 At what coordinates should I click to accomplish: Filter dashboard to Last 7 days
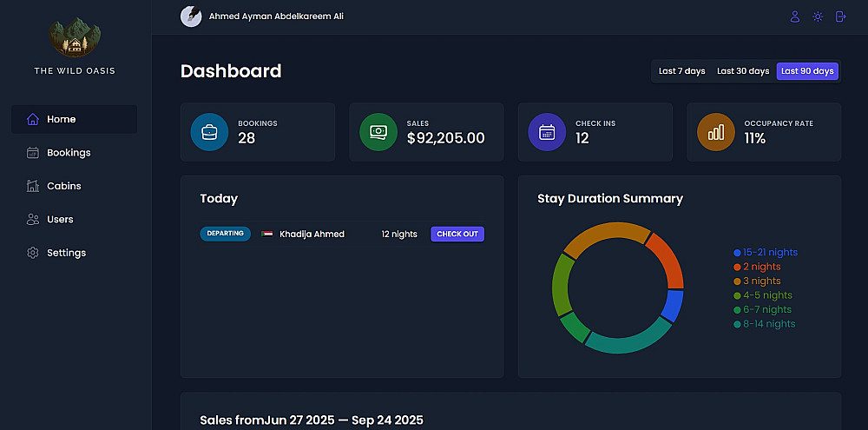[681, 71]
